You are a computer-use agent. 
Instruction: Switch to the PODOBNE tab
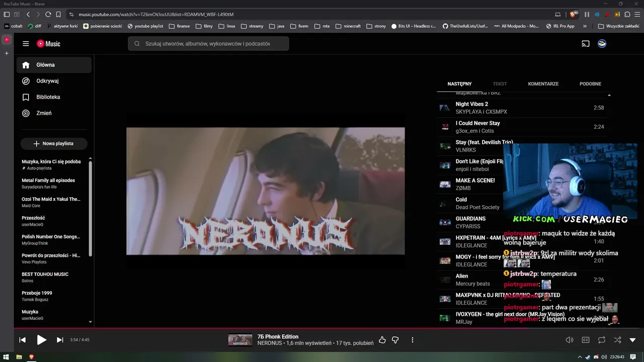(590, 84)
